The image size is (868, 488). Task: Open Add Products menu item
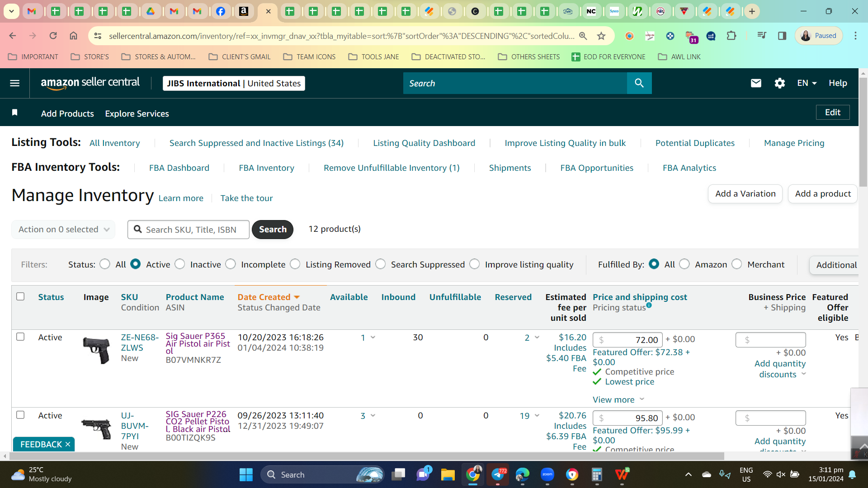point(67,113)
